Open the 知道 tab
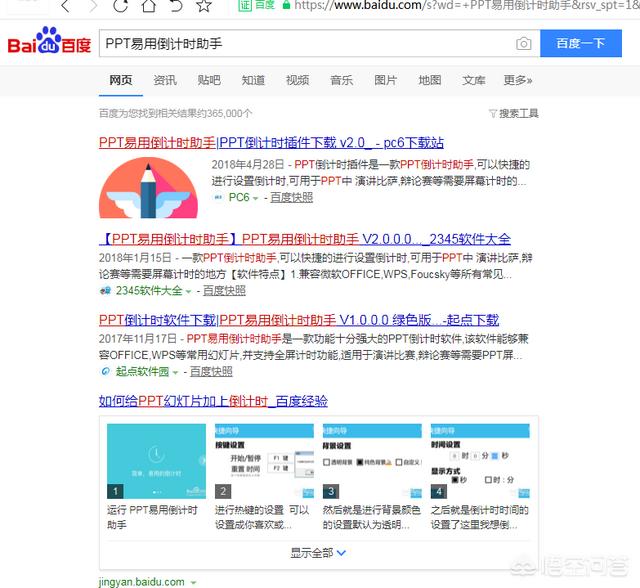640x588 pixels. pos(253,80)
